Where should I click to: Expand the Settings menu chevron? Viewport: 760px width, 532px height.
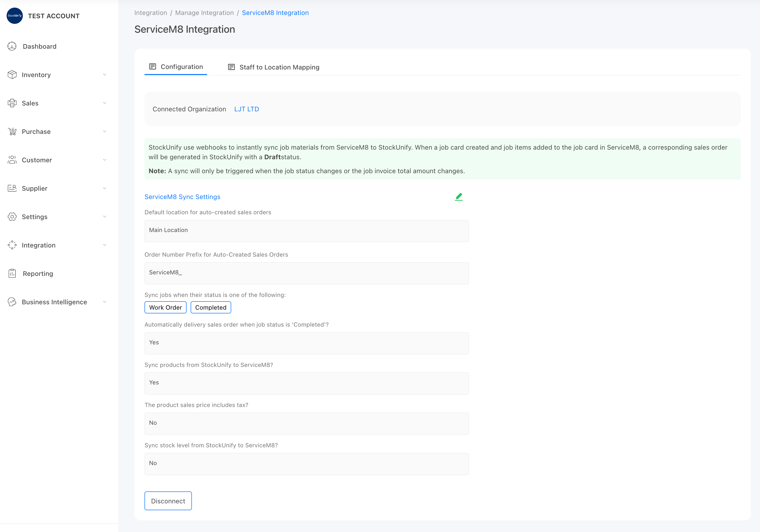[105, 217]
